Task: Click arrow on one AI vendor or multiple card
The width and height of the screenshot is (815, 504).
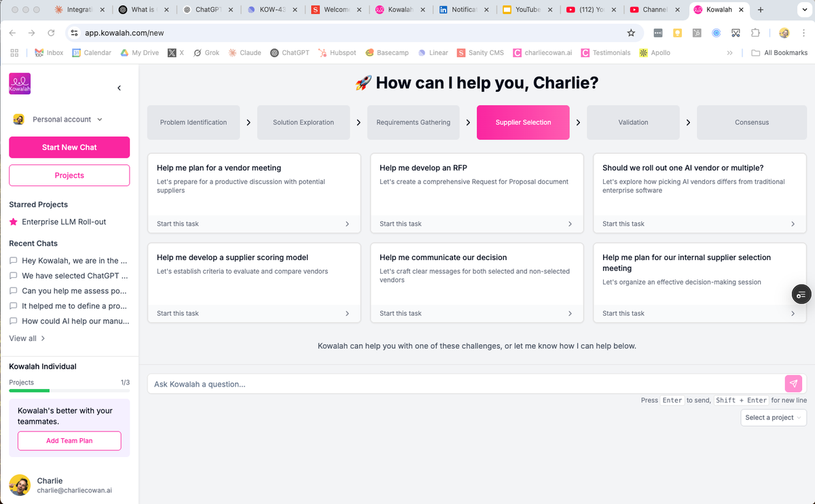Action: click(x=793, y=223)
